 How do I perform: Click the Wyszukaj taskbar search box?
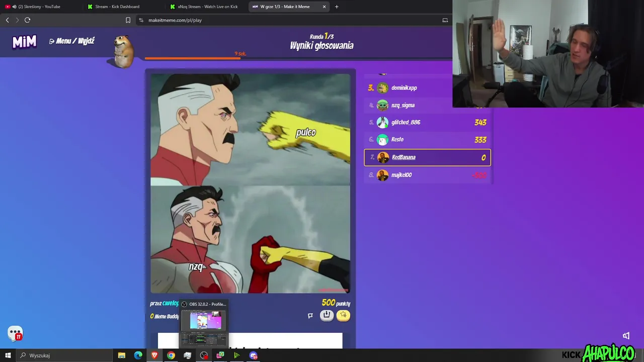tap(64, 355)
